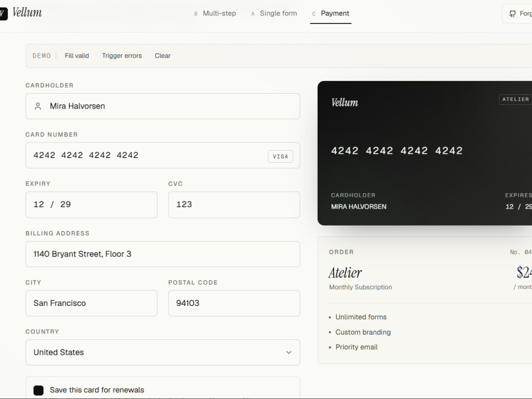Click MIRA HALVORSEN on the card preview
This screenshot has width=532, height=399.
359,206
